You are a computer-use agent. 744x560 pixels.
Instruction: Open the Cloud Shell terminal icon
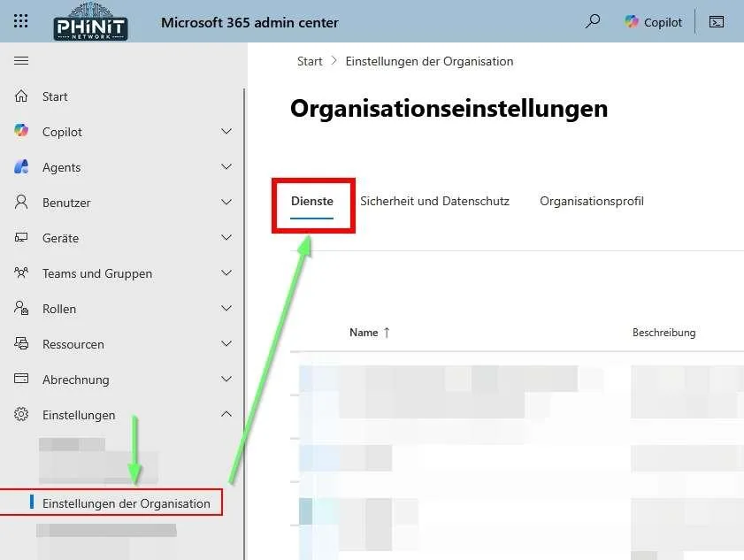pyautogui.click(x=717, y=22)
